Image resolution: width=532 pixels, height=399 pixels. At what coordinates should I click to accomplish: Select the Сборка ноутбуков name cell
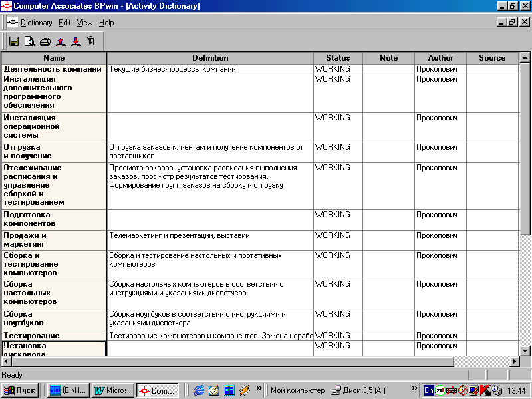54,319
